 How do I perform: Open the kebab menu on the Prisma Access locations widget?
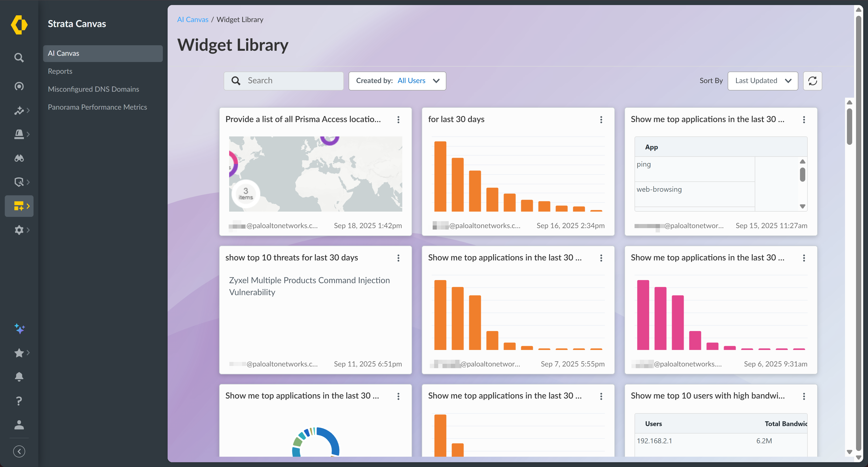[398, 120]
